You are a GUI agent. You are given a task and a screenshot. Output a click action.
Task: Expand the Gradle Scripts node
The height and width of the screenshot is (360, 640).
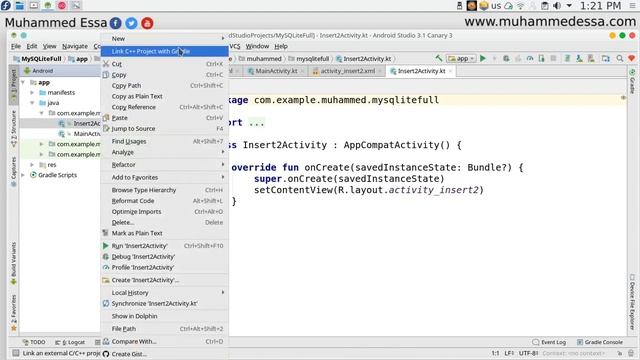23,175
